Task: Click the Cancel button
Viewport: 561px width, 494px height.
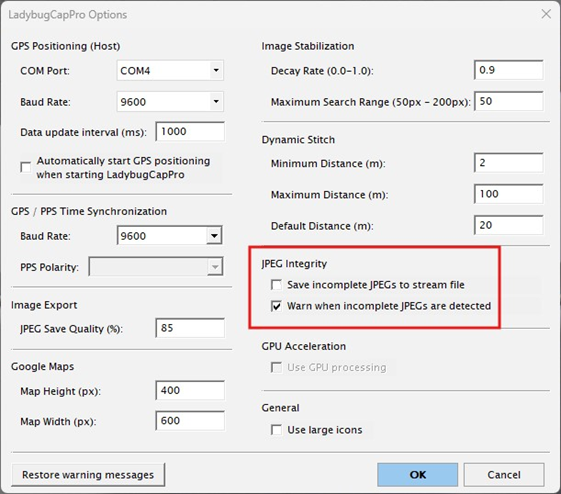Action: click(x=504, y=475)
